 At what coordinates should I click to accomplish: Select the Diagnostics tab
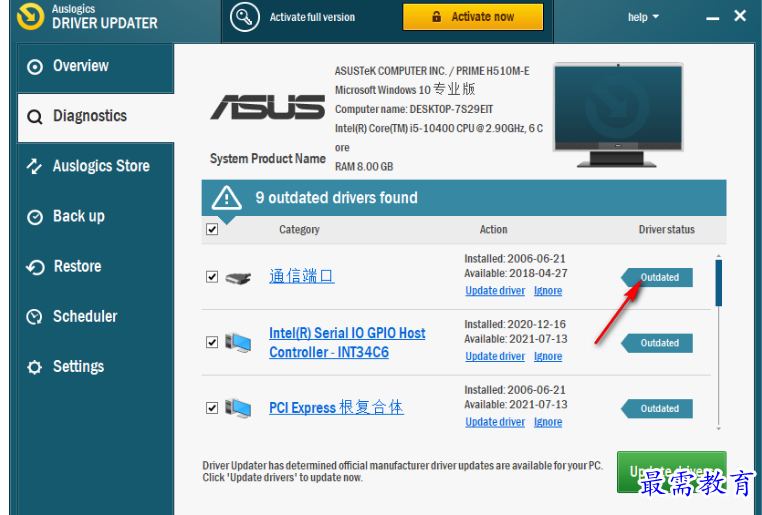tap(96, 117)
